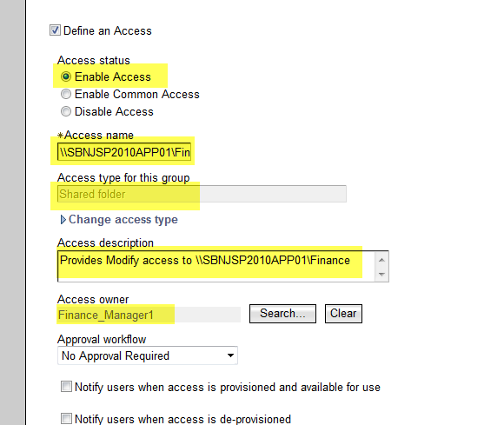Open the Approval workflow dropdown
This screenshot has height=425, width=504.
(x=148, y=355)
